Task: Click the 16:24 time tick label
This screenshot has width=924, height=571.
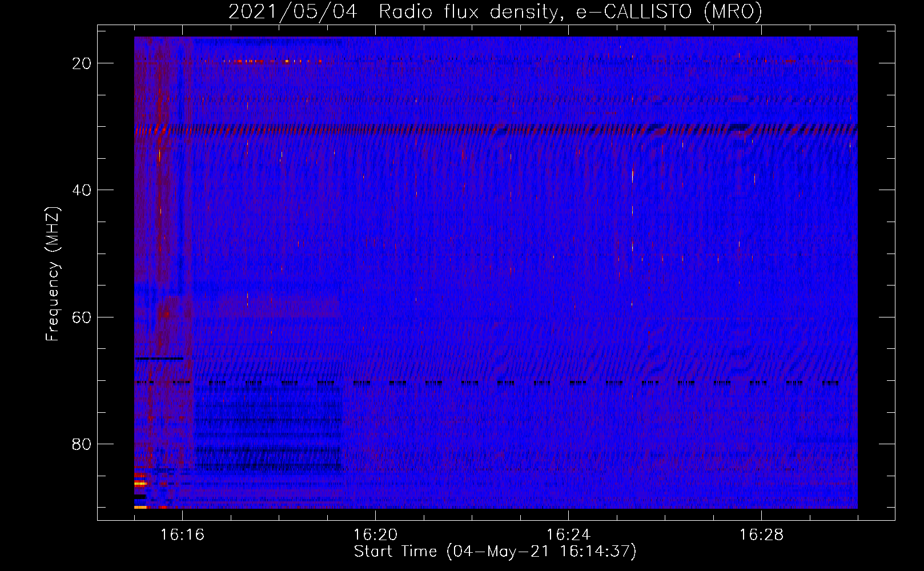Action: click(568, 535)
